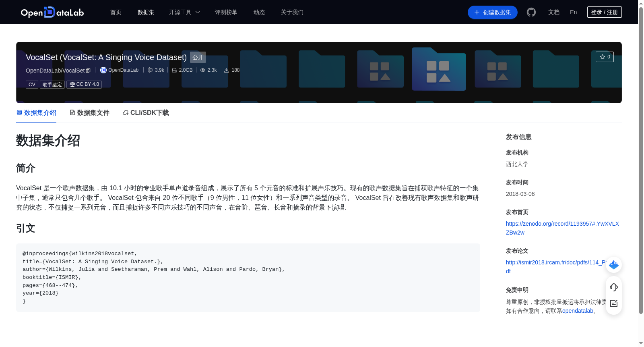The height and width of the screenshot is (347, 644).
Task: Open the 关于我们 navigation item
Action: pos(292,12)
